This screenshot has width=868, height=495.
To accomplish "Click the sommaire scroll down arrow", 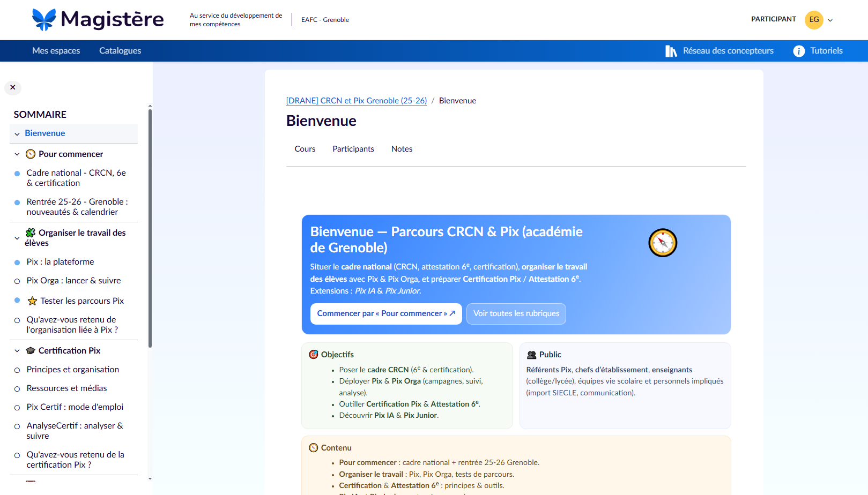I will [x=150, y=478].
